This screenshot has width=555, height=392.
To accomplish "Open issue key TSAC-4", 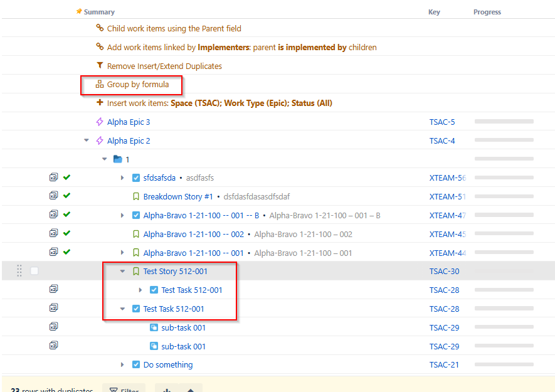I will [442, 140].
